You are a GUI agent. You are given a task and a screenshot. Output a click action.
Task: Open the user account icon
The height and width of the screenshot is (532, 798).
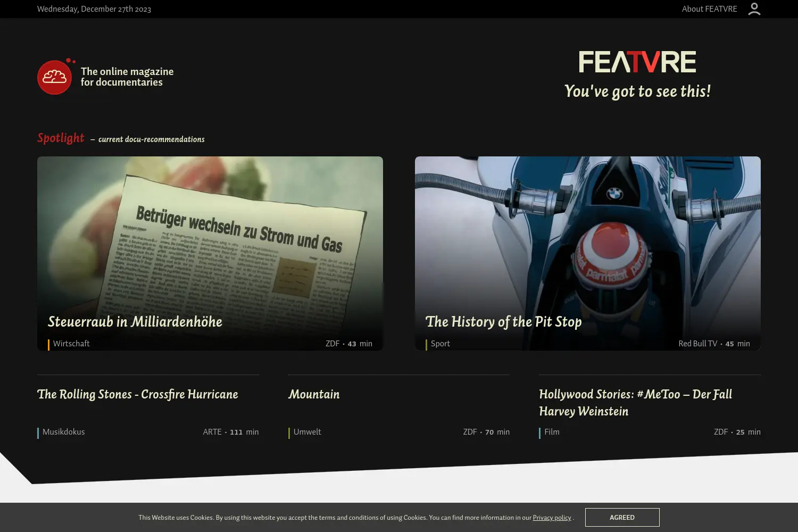(754, 9)
